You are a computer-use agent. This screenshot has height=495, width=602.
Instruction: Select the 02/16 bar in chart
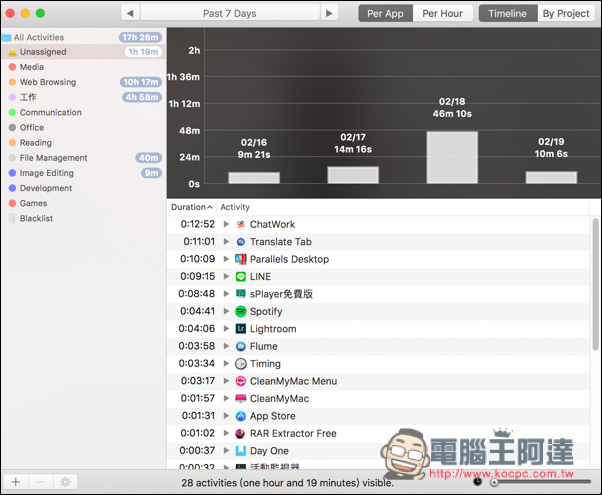point(254,178)
